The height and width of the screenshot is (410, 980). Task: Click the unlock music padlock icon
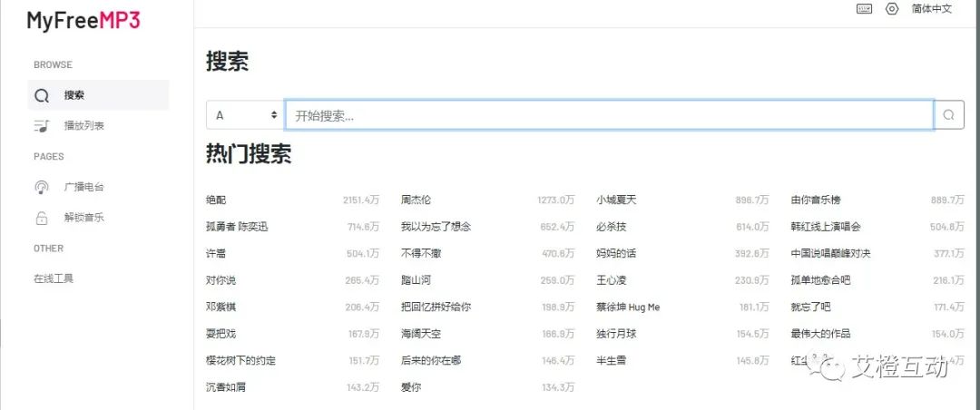(42, 218)
